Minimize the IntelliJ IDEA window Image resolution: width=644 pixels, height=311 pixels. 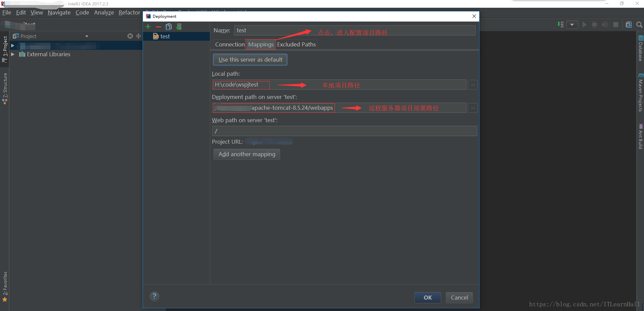(607, 4)
